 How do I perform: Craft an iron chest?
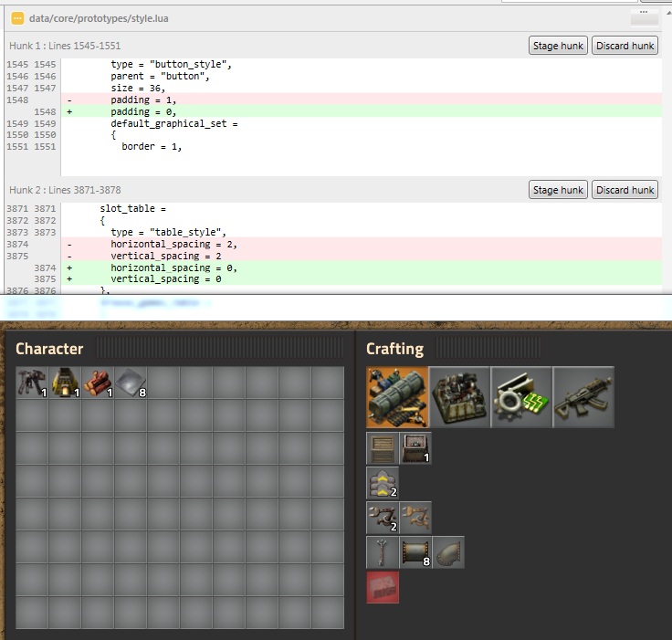click(415, 448)
